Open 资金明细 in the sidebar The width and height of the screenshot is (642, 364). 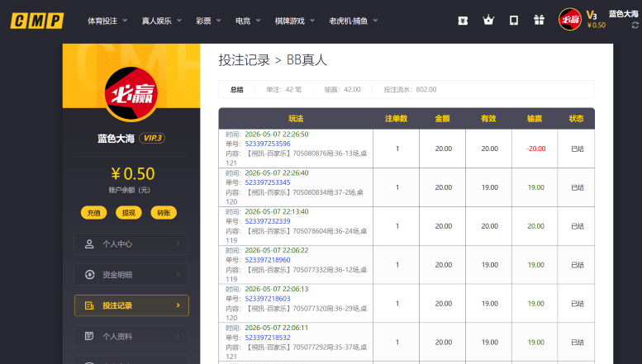click(x=131, y=275)
